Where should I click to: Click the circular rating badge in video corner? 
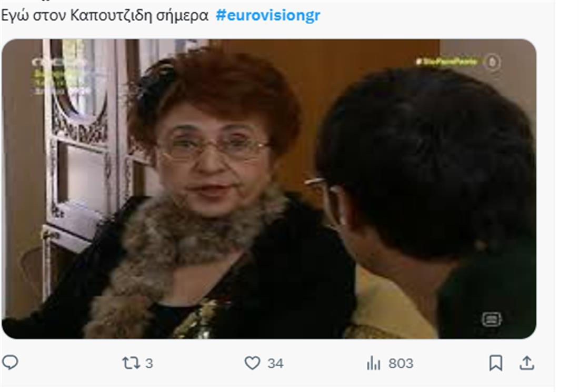pyautogui.click(x=492, y=62)
